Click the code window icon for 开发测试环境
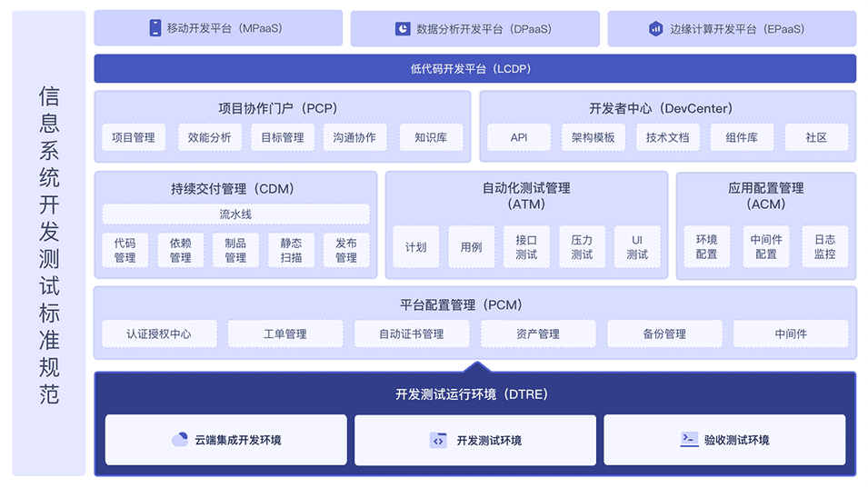The image size is (868, 488). pyautogui.click(x=438, y=441)
